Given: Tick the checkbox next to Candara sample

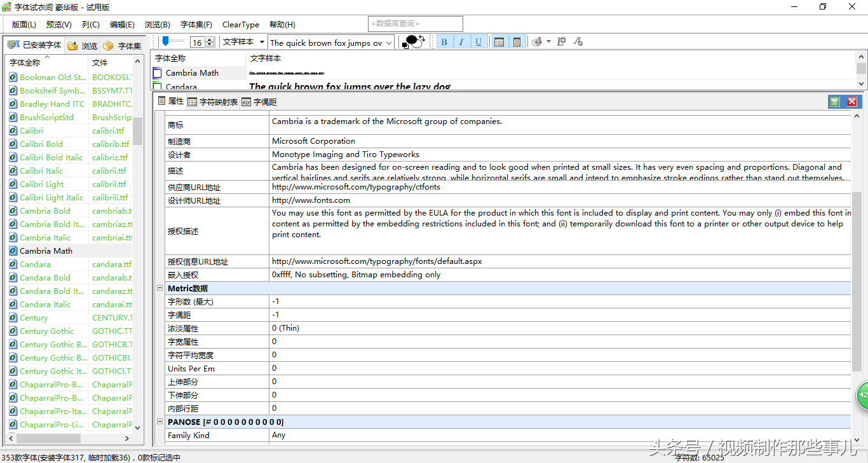Looking at the screenshot, I should click(x=158, y=86).
